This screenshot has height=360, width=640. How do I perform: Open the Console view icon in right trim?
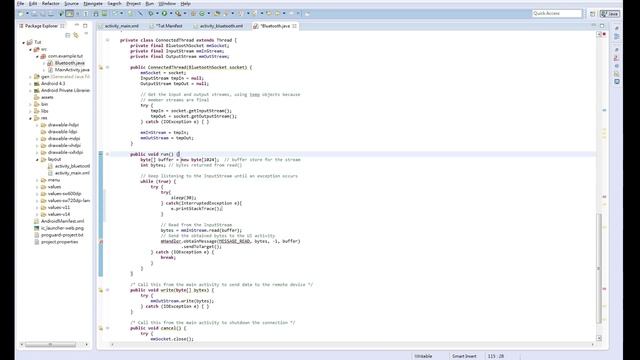coord(617,82)
